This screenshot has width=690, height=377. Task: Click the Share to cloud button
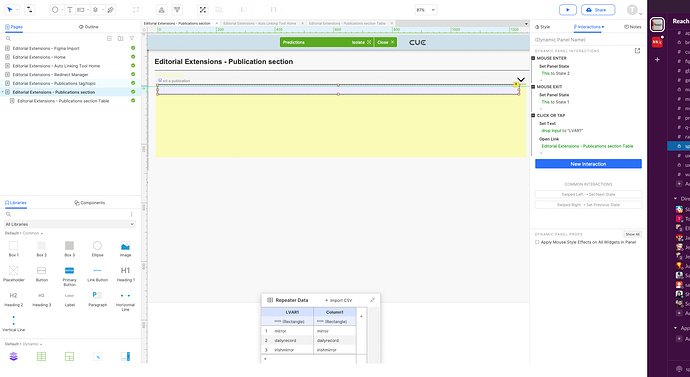pos(598,10)
